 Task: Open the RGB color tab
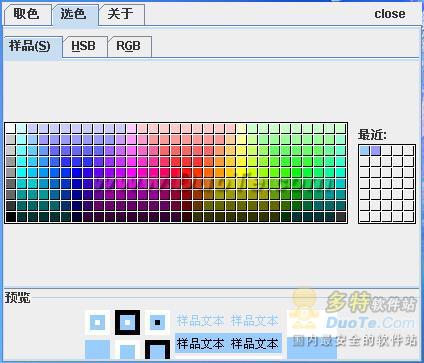(x=129, y=46)
